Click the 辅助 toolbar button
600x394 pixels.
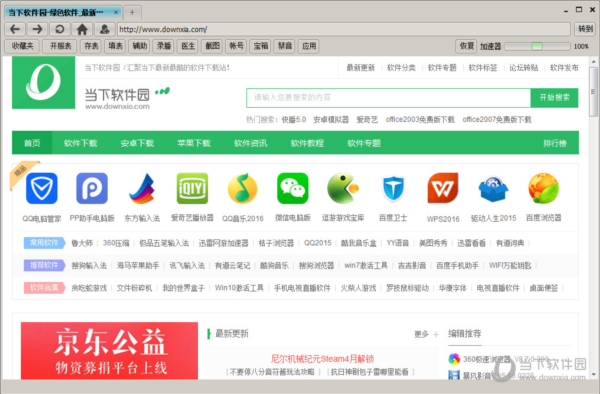139,46
